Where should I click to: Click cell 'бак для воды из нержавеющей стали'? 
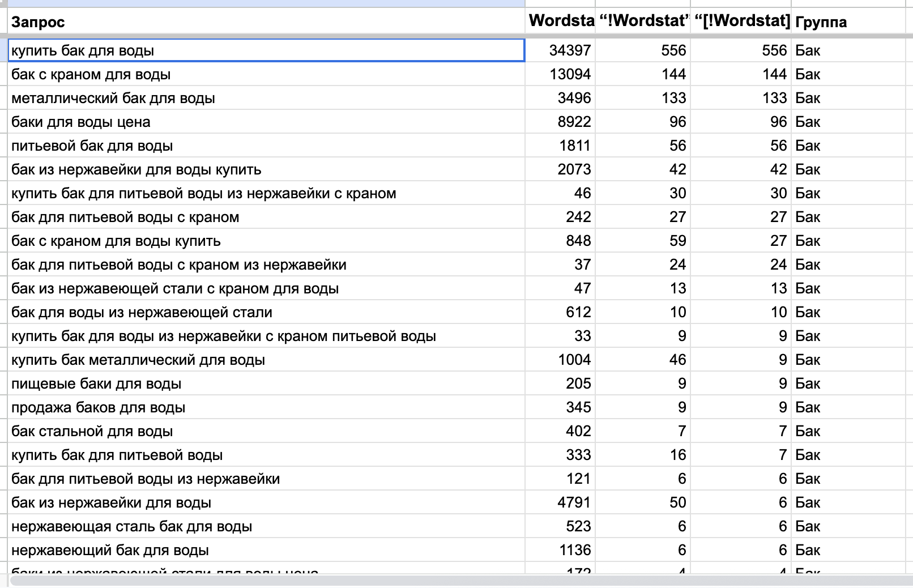pyautogui.click(x=267, y=312)
